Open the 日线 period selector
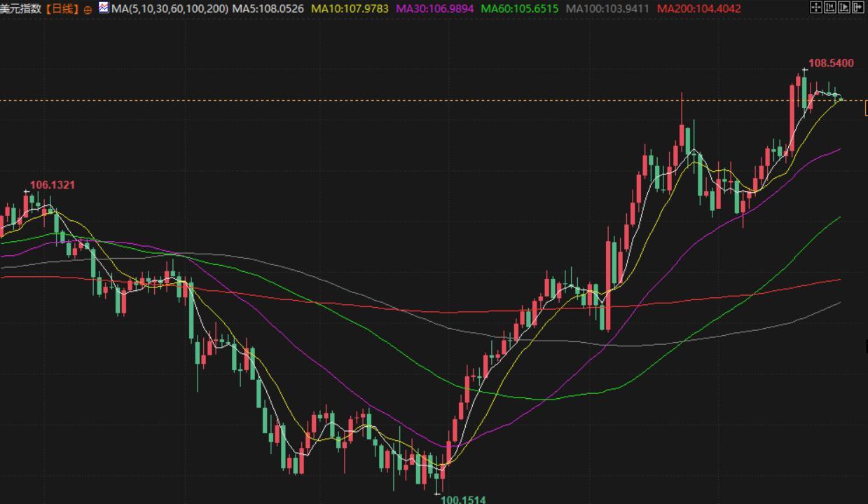 tap(62, 9)
